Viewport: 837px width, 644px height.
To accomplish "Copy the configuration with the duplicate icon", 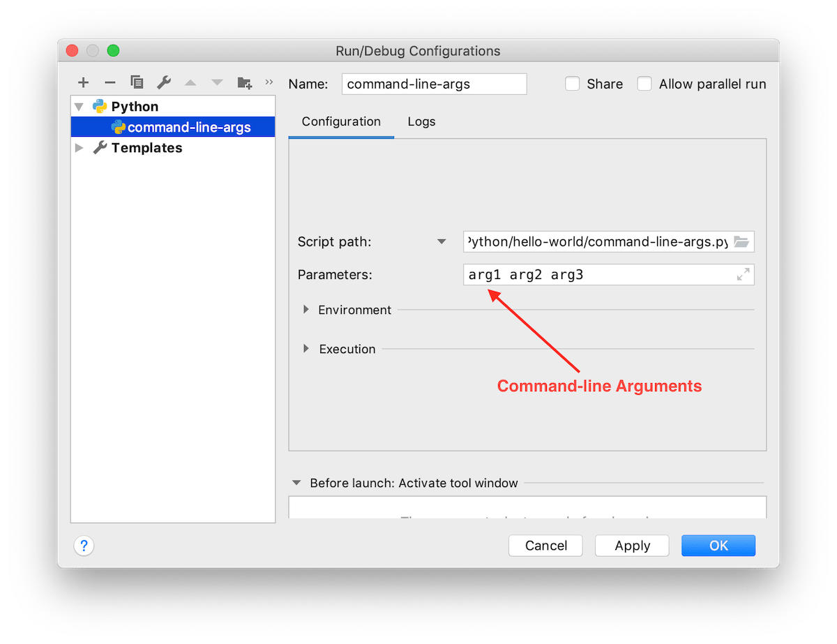I will 137,82.
